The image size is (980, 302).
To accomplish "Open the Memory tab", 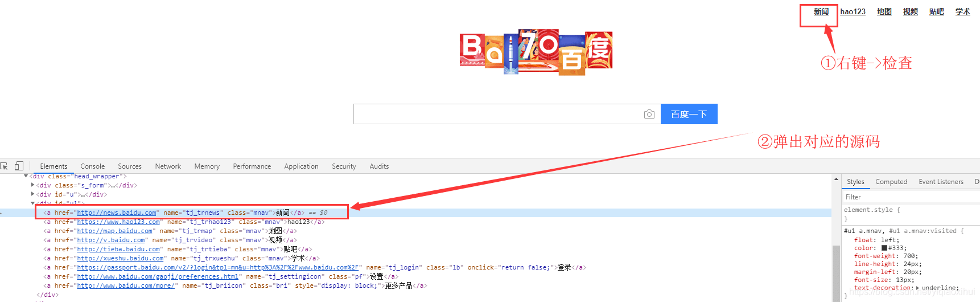I will 207,166.
